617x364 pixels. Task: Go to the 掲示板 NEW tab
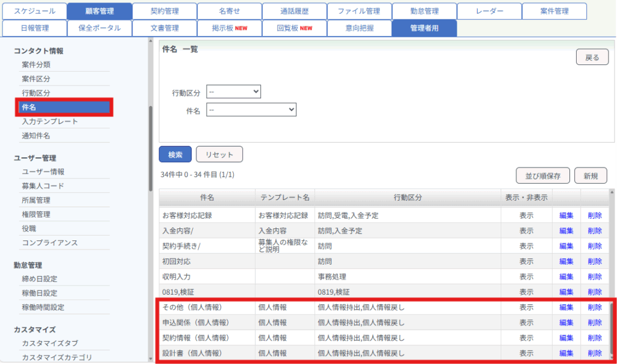click(x=229, y=28)
